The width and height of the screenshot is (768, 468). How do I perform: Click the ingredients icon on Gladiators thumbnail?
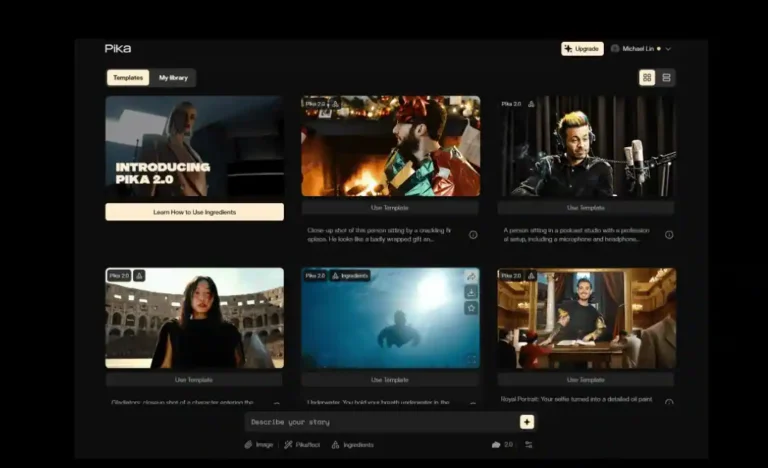139,275
